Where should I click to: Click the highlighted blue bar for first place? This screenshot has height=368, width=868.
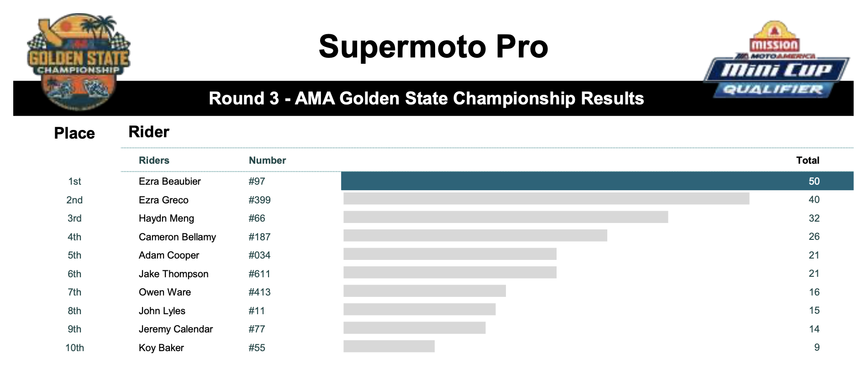click(x=597, y=181)
